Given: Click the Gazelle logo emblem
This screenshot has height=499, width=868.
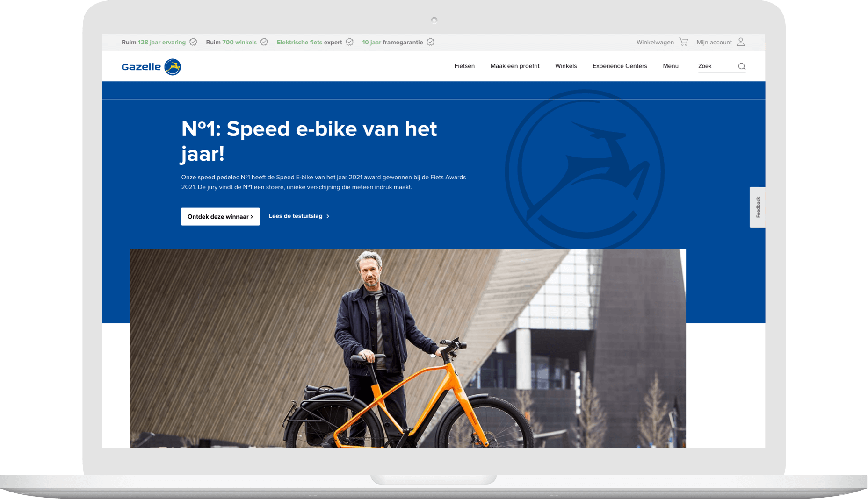Looking at the screenshot, I should pos(173,67).
